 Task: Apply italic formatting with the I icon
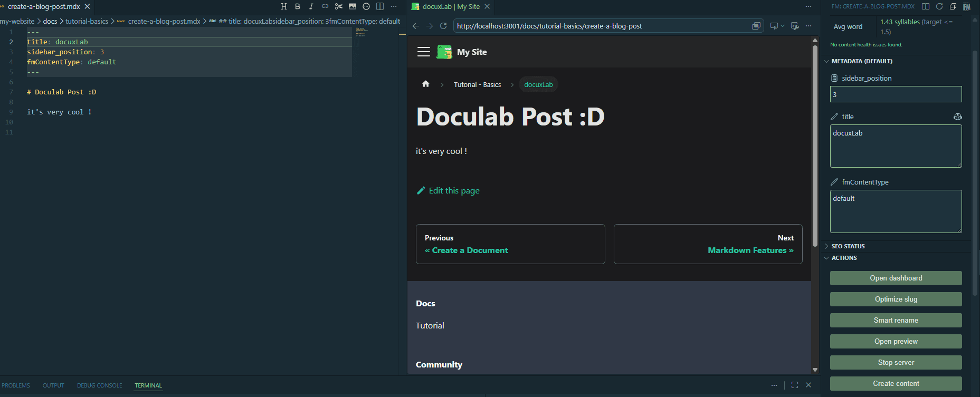311,6
